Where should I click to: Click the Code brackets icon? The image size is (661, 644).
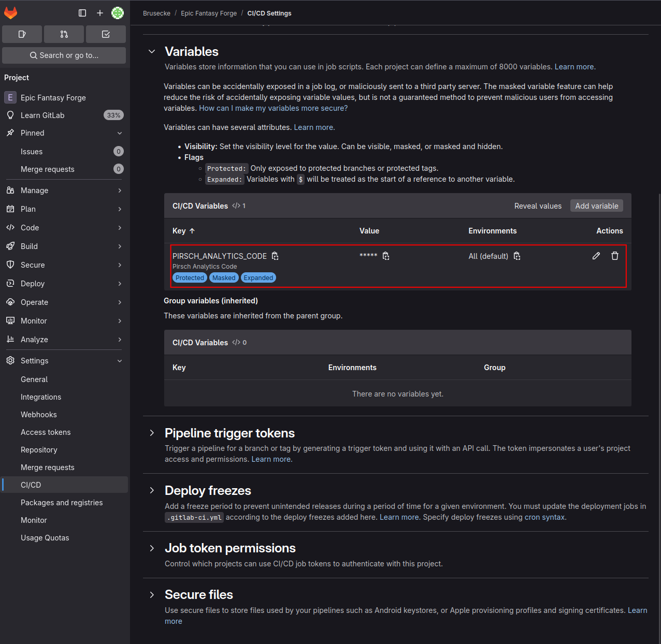click(x=10, y=228)
